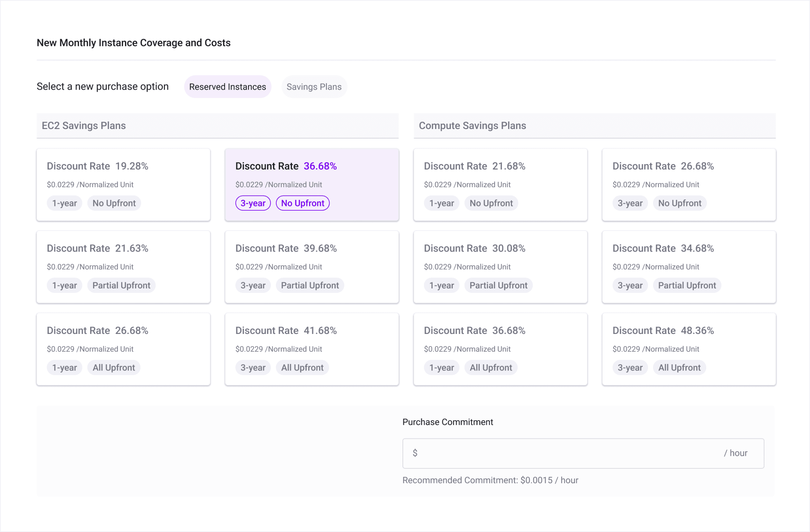Screen dimensions: 810x532
Task: Pick the 30.08% discount rate card
Action: [x=500, y=267]
